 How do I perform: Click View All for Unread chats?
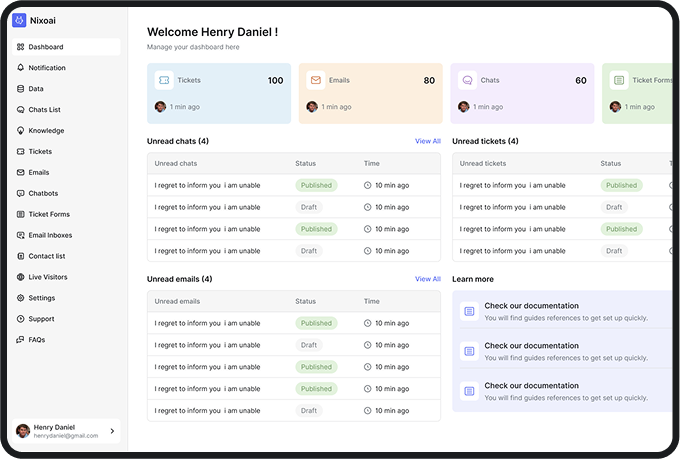tap(427, 141)
